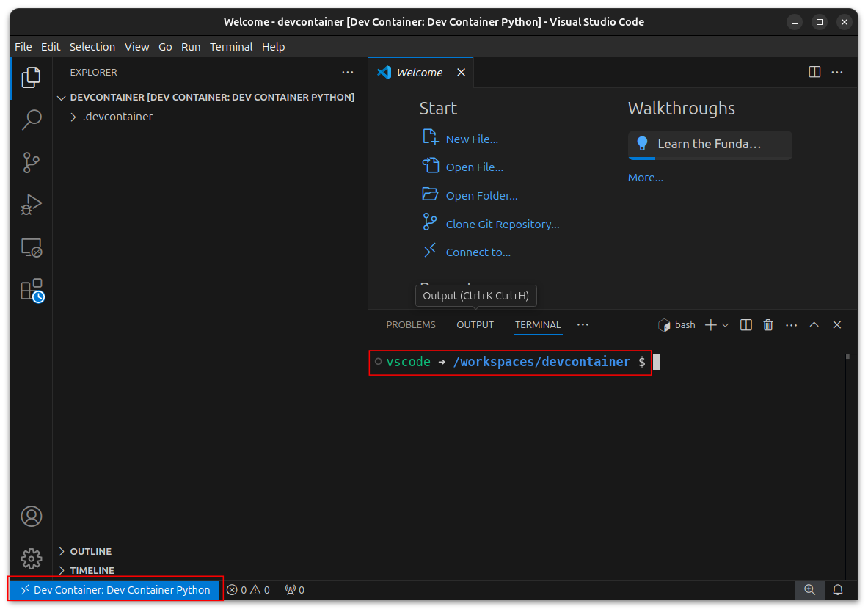The image size is (868, 612).
Task: Click the Open Folder icon under Start
Action: click(430, 194)
